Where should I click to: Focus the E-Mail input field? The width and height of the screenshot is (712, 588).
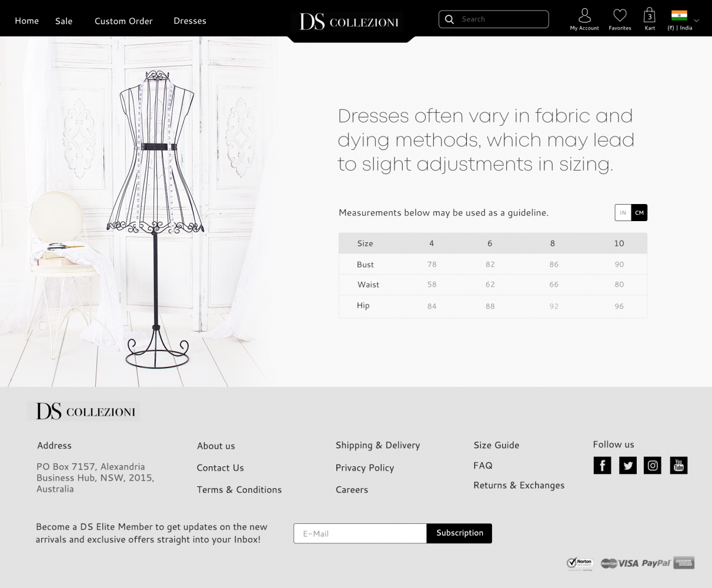point(360,533)
